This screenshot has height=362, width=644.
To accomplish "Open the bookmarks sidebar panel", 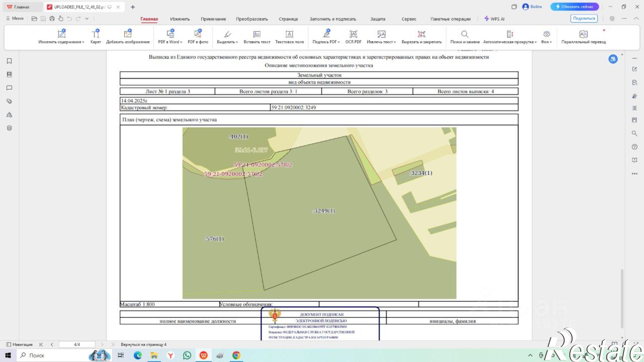I will click(x=9, y=61).
